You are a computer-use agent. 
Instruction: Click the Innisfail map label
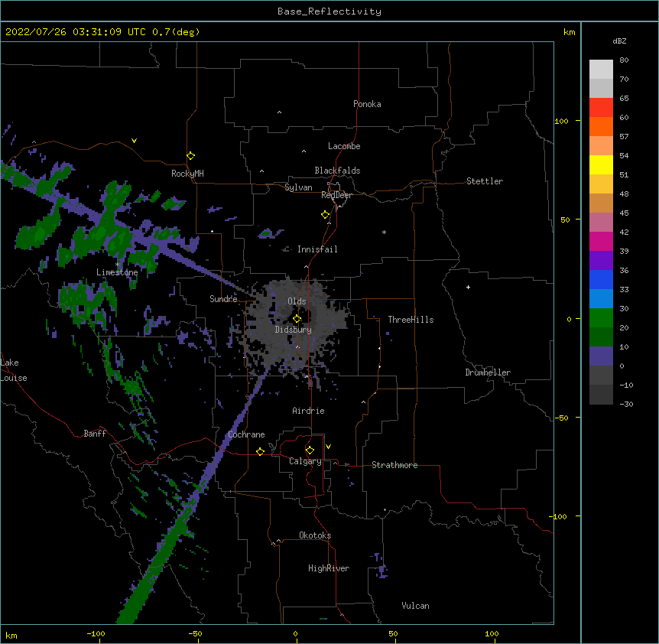[x=317, y=249]
